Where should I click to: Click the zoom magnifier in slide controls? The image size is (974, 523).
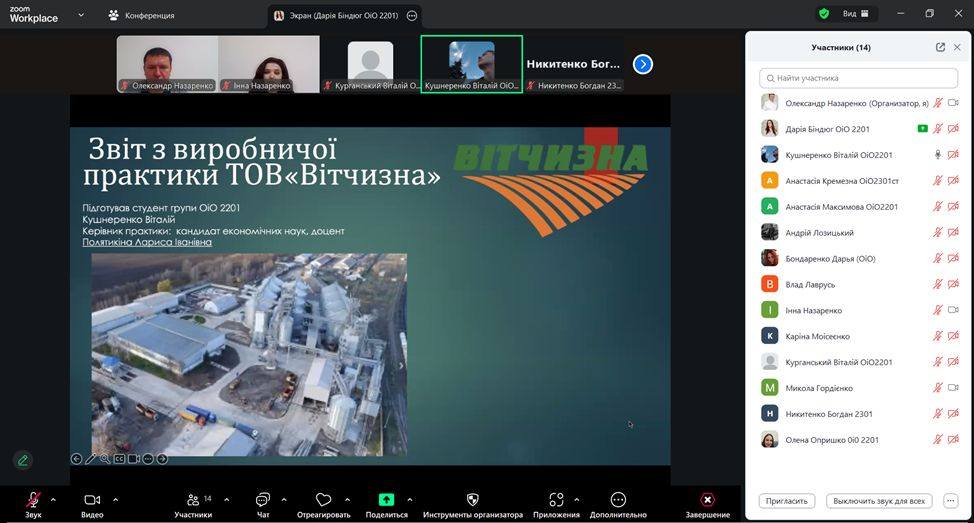(105, 459)
